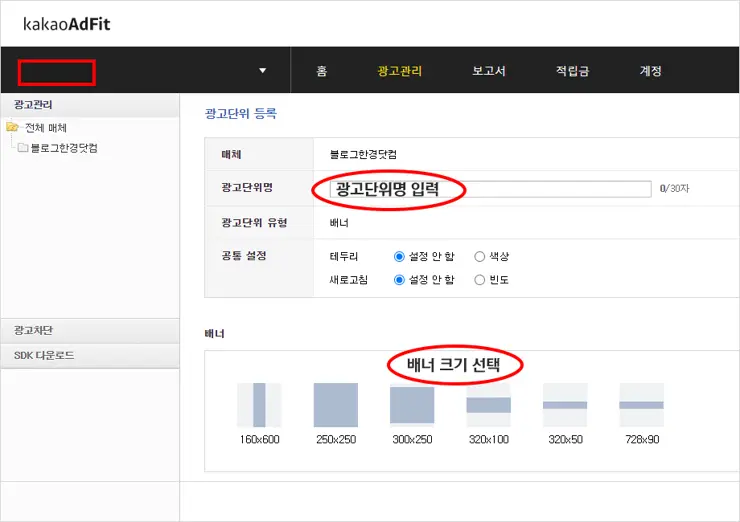Choose the 728x90 banner size icon
740x522 pixels.
click(641, 405)
